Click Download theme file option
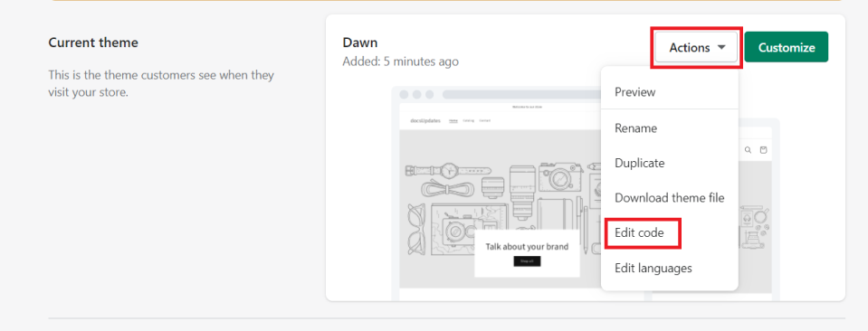 click(x=669, y=197)
